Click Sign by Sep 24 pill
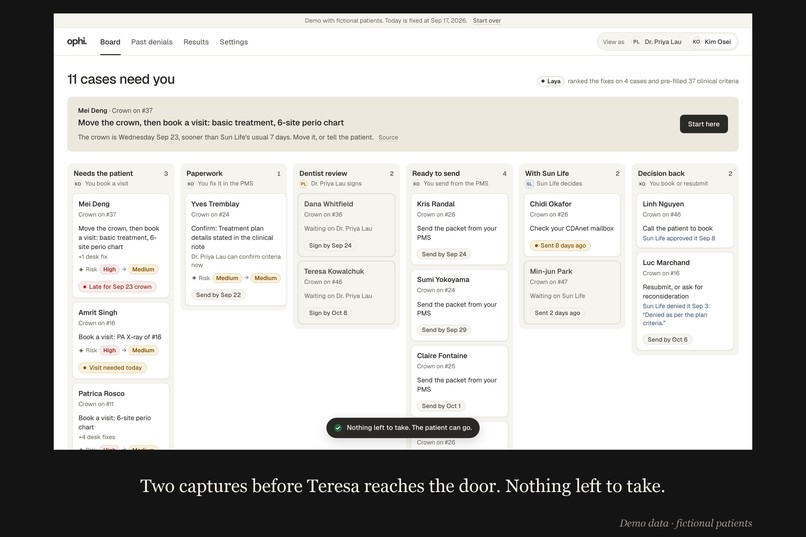The width and height of the screenshot is (806, 537). 330,246
